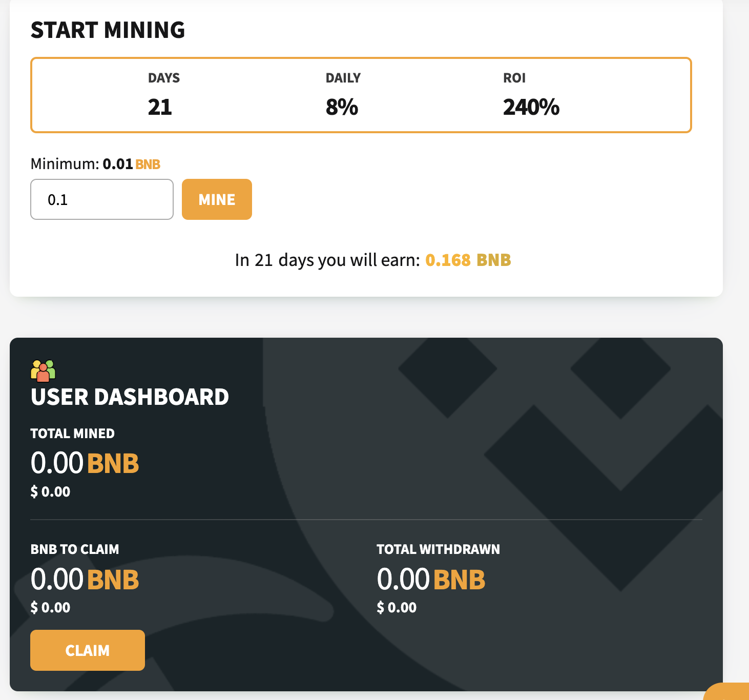Click the ROI 240% value
749x700 pixels.
click(531, 107)
